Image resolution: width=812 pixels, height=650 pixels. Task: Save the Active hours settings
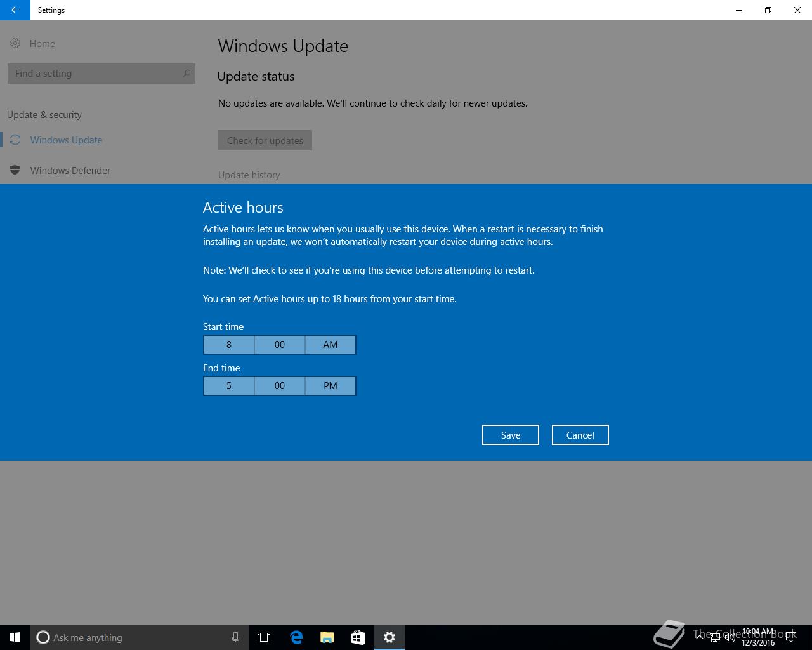tap(511, 435)
